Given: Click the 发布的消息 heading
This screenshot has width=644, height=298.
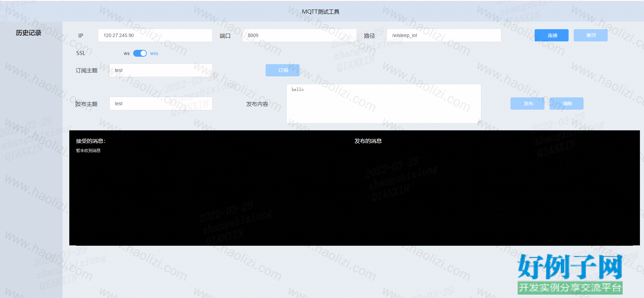Looking at the screenshot, I should click(368, 141).
